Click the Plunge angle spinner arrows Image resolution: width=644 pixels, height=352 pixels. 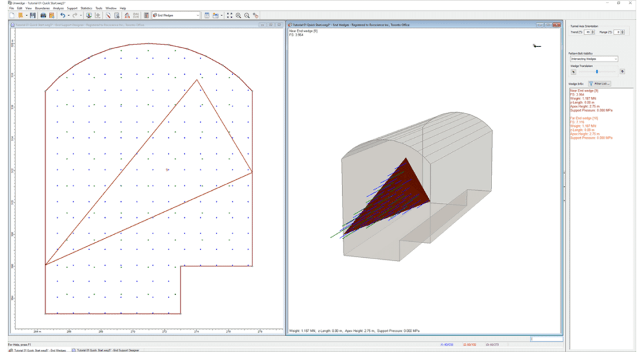coord(623,32)
